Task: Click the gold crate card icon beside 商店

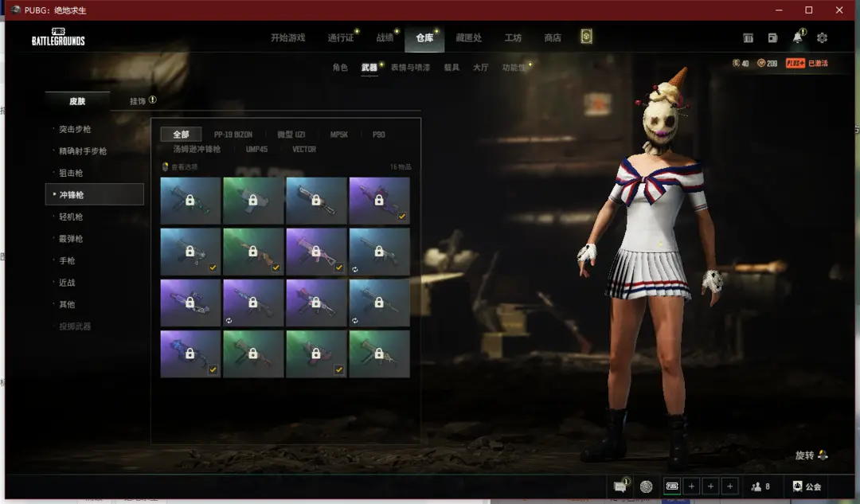Action: coord(586,37)
